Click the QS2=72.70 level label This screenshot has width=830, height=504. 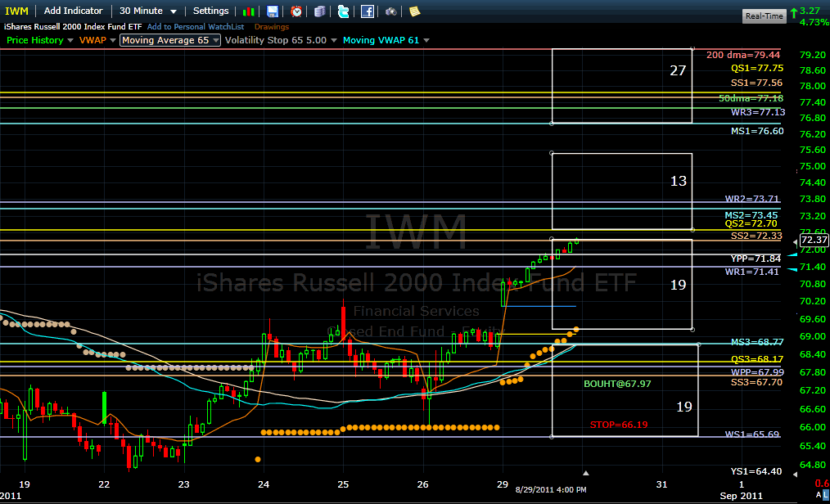[751, 223]
